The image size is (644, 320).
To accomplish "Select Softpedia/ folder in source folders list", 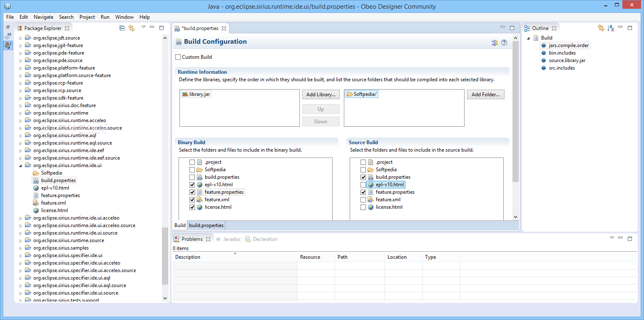I will tap(361, 94).
